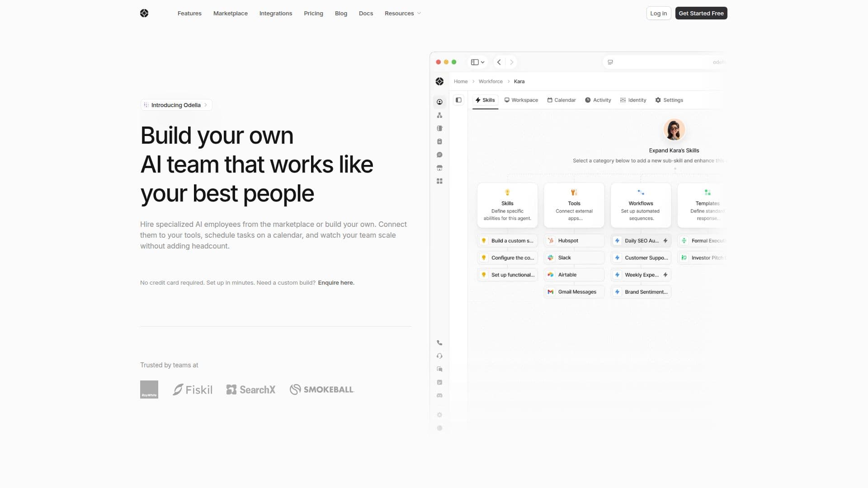Open the Identity tab
Screen dimensions: 868x488
coord(633,100)
